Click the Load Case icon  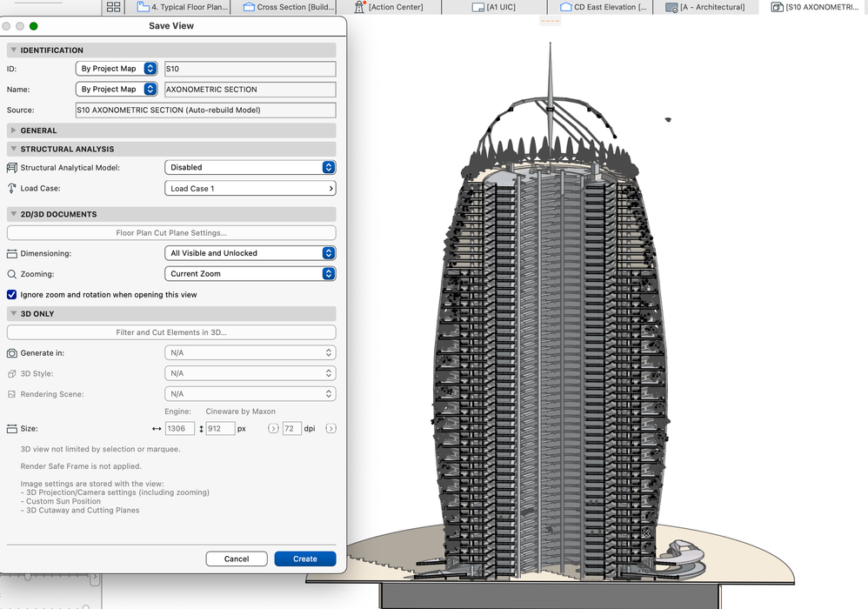point(12,188)
